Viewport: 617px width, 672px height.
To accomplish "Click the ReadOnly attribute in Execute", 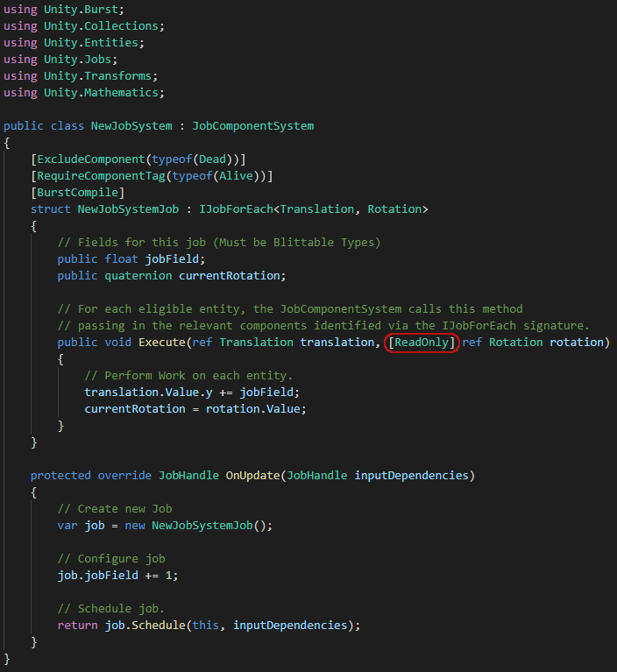I will point(422,343).
